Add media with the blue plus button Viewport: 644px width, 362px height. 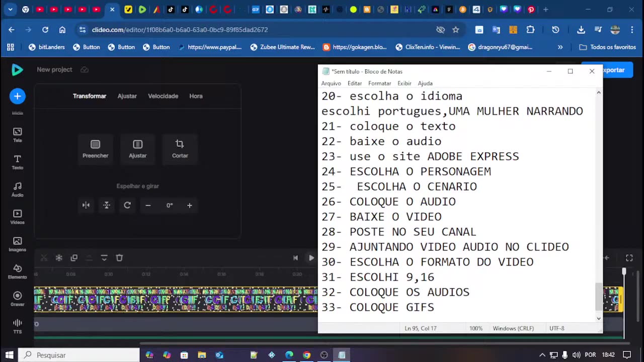pos(17,96)
